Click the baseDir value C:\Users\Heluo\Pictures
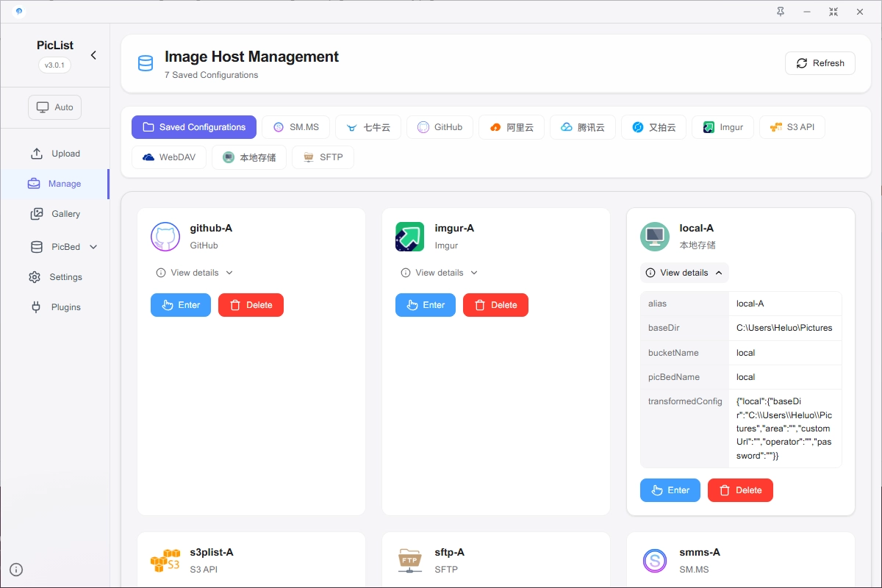The height and width of the screenshot is (588, 882). tap(784, 328)
